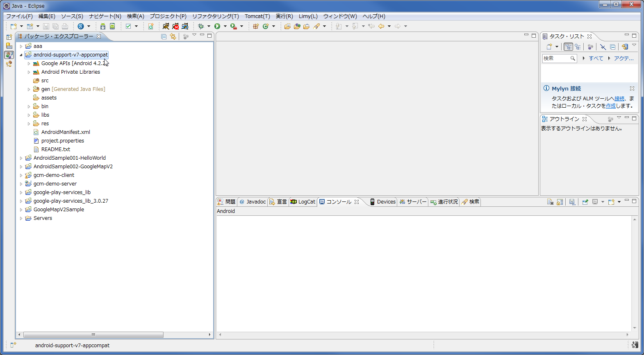Toggle Link with Editor in Package Explorer
The height and width of the screenshot is (355, 644).
click(173, 36)
